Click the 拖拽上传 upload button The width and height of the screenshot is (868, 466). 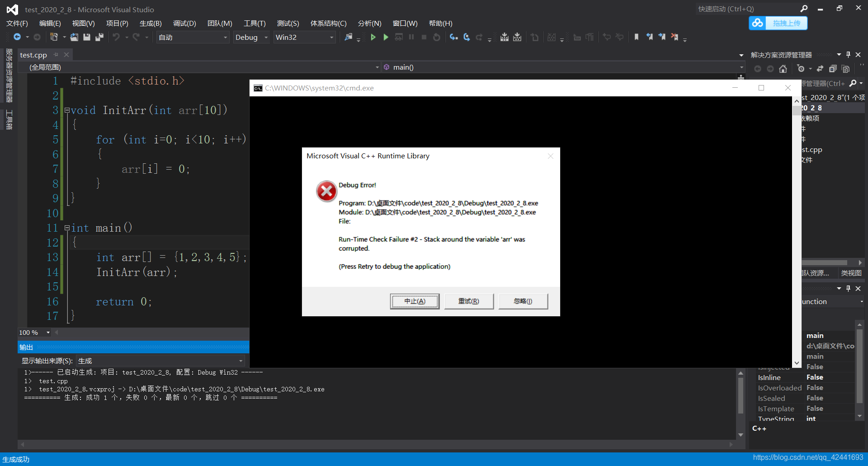[787, 23]
